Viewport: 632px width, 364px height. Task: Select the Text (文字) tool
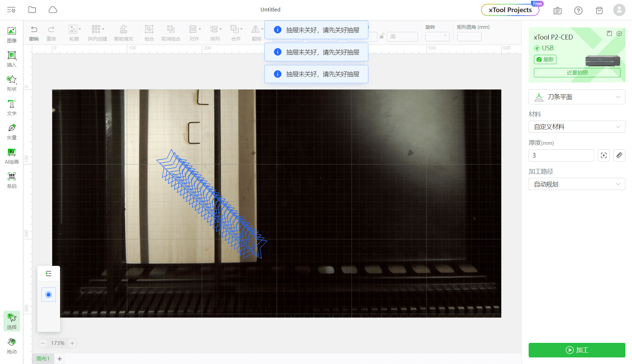tap(12, 107)
